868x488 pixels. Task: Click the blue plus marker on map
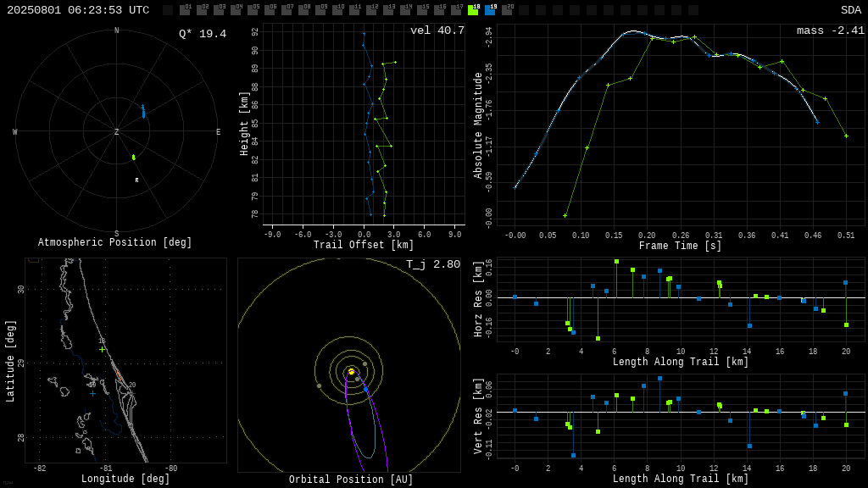point(92,393)
